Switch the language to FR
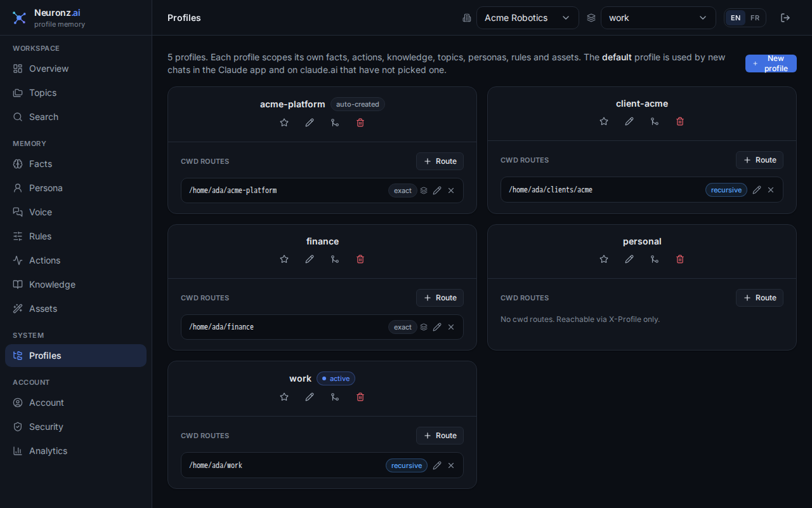 (755, 18)
